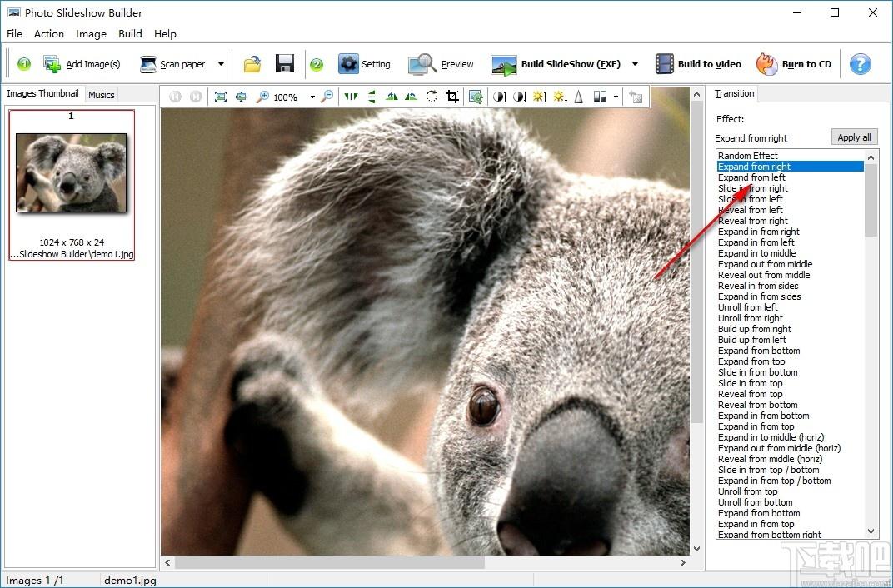Open the Image menu
This screenshot has height=588, width=893.
tap(91, 33)
